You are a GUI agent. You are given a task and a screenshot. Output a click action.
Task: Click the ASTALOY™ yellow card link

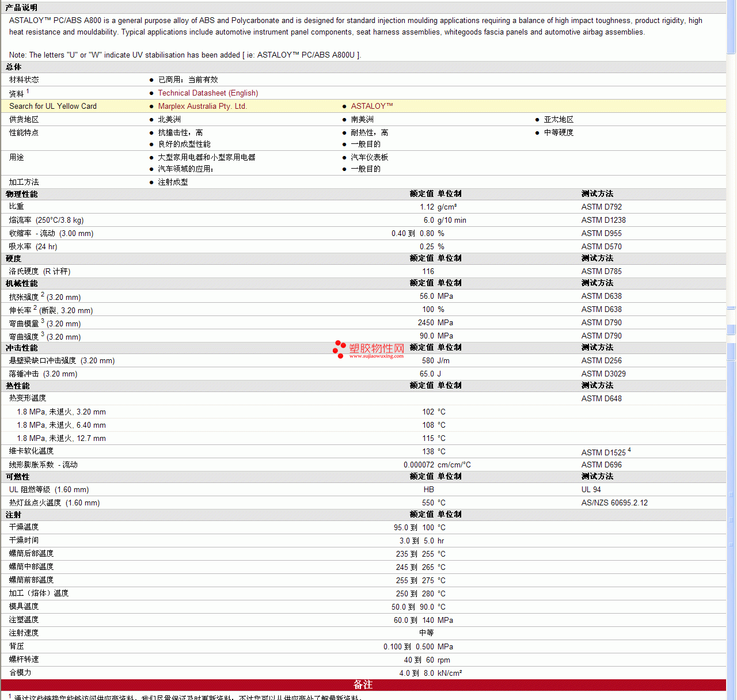coord(372,106)
